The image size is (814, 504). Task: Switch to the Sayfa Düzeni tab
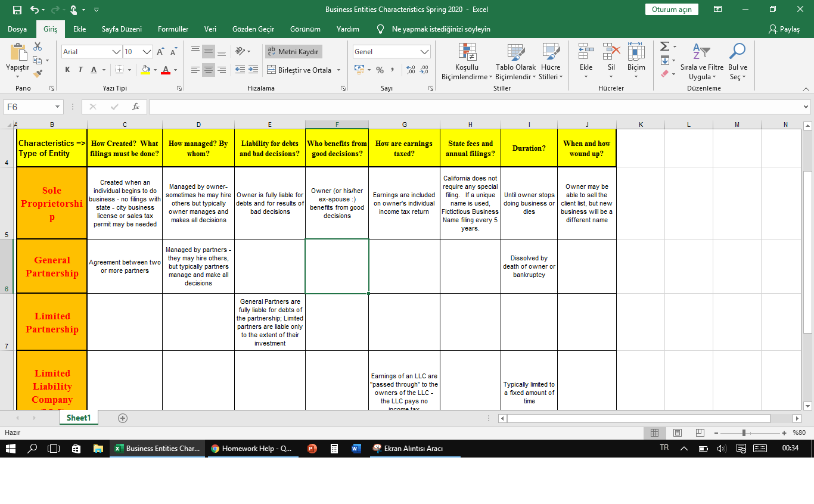click(122, 29)
